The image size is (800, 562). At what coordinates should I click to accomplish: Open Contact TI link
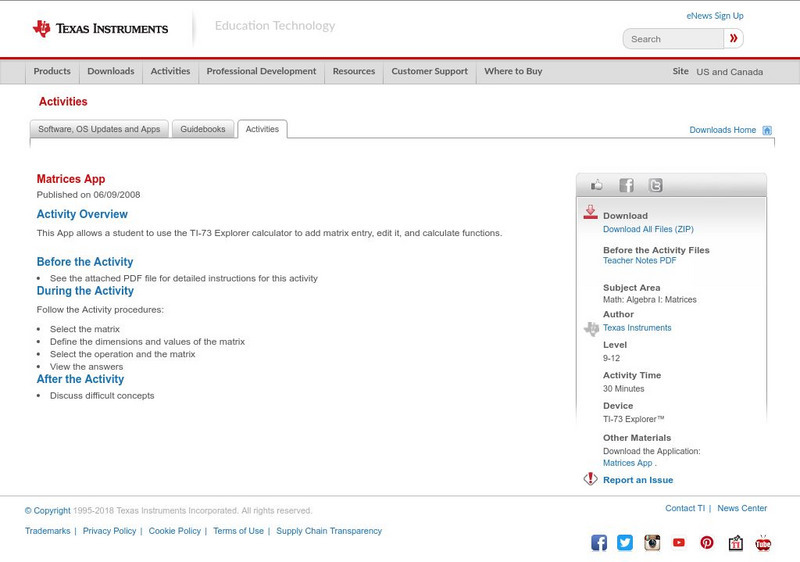coord(685,508)
